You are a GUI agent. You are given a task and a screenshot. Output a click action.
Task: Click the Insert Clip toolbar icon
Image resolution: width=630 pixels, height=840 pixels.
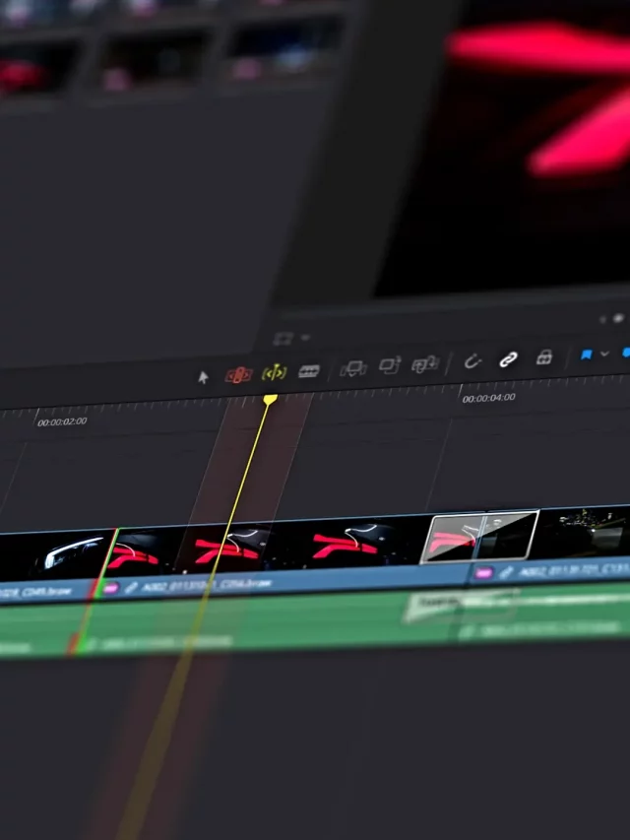point(353,368)
